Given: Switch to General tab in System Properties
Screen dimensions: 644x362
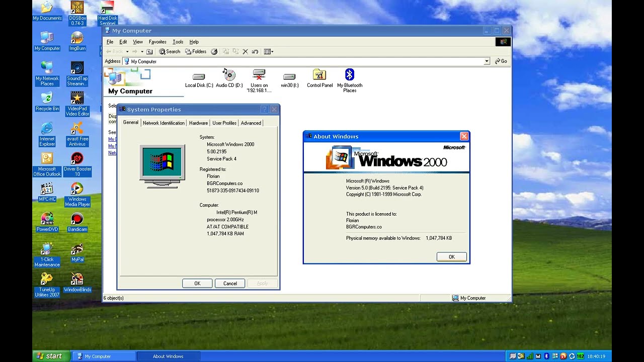Looking at the screenshot, I should click(x=130, y=122).
